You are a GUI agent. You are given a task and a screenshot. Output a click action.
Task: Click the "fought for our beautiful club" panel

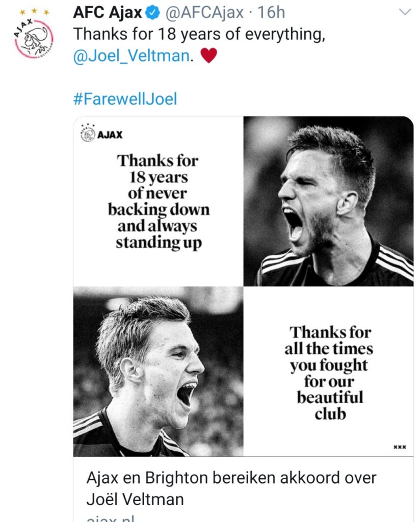329,373
